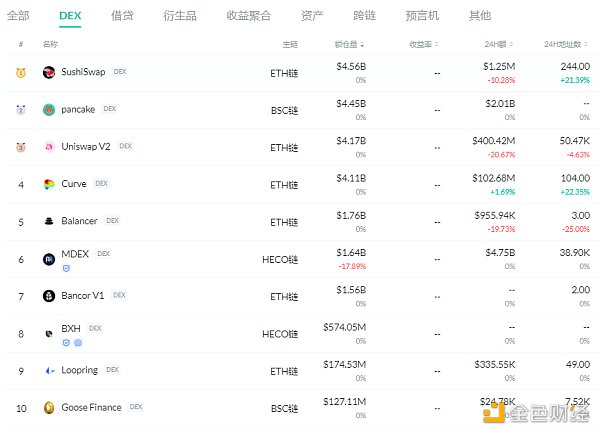This screenshot has width=600, height=434.
Task: Click the 名称 column header
Action: coord(50,44)
